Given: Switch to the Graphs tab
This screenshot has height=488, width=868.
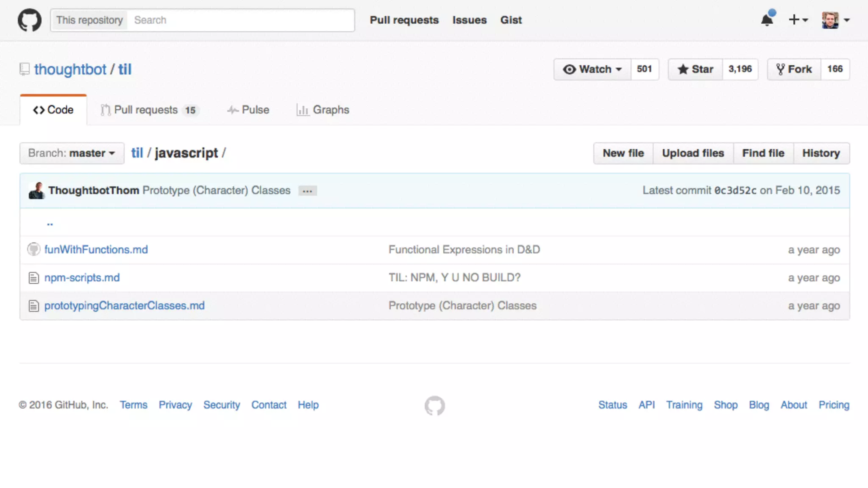Looking at the screenshot, I should tap(323, 110).
